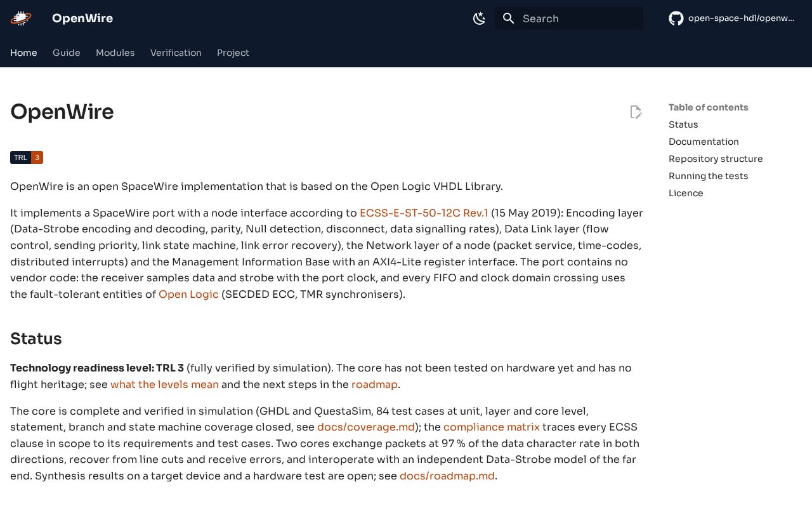Viewport: 812px width, 508px height.
Task: Go to the Verification tab
Action: 176,53
